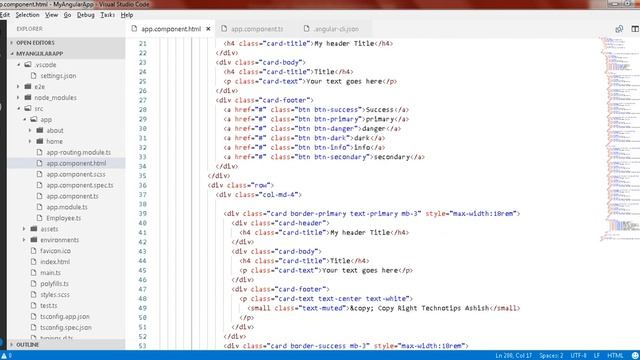Collapse the MYANGULARAPP section
Screen dimensions: 640x360
(66, 53)
